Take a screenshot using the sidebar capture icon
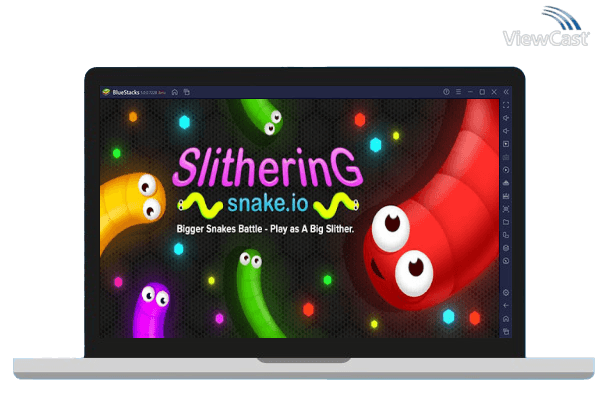 point(506,209)
